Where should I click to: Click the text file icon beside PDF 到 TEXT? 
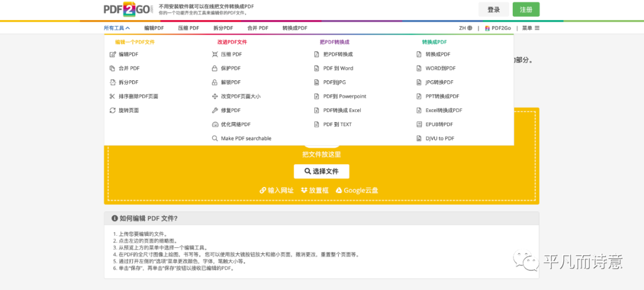pyautogui.click(x=317, y=124)
